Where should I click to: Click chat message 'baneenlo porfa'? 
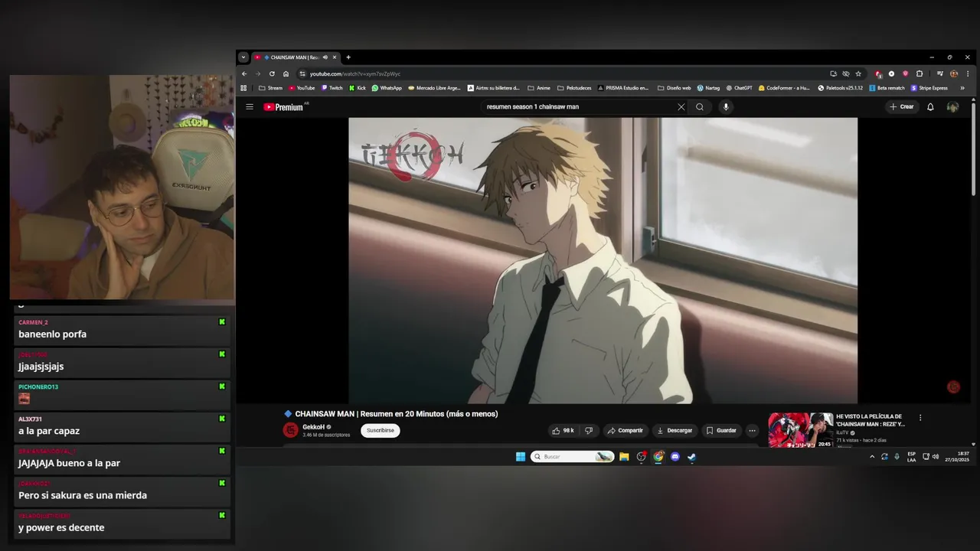(52, 334)
